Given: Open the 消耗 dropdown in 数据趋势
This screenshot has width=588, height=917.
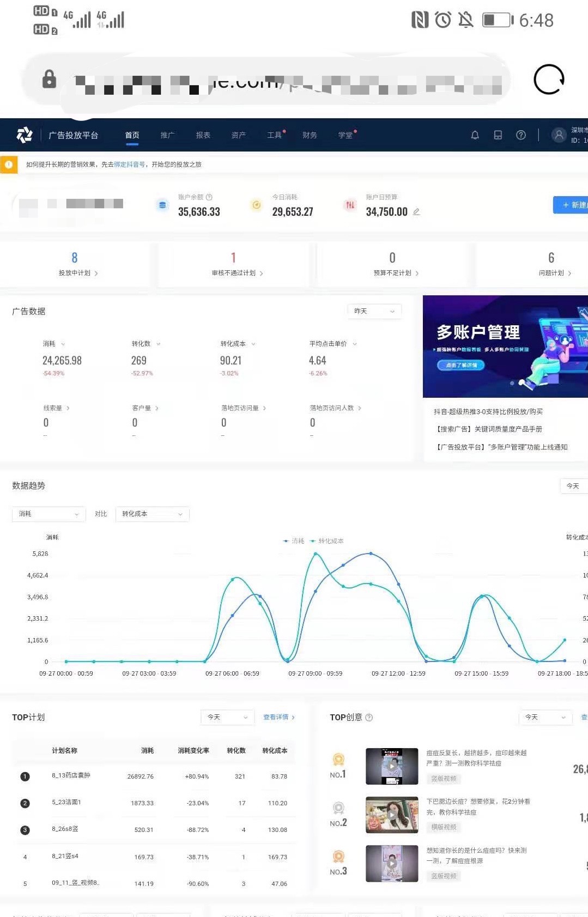Looking at the screenshot, I should click(x=49, y=514).
